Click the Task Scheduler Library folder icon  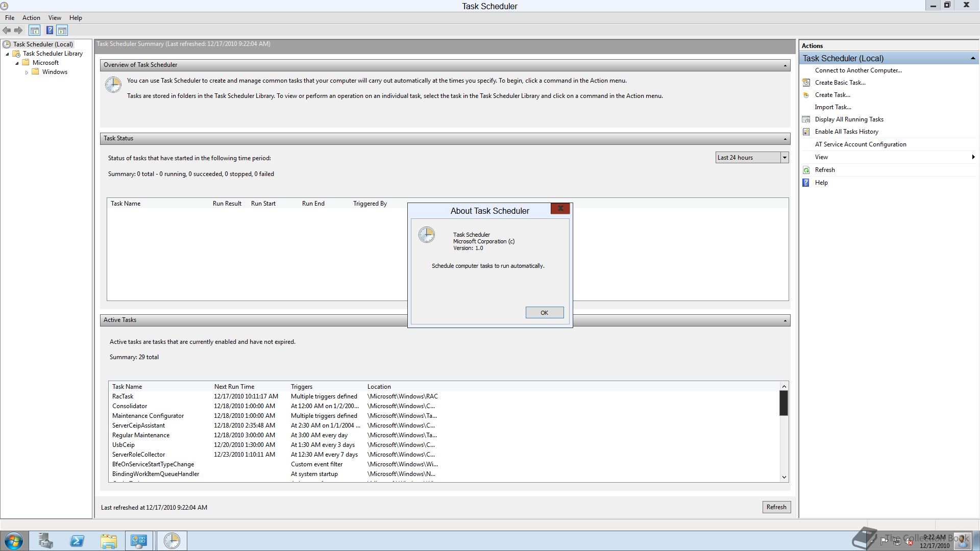16,54
